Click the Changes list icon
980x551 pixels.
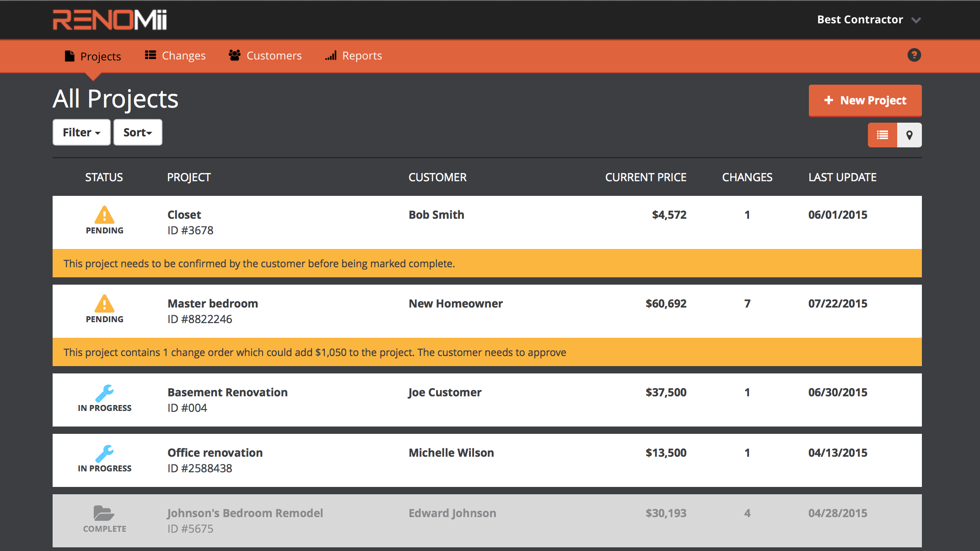(x=150, y=54)
